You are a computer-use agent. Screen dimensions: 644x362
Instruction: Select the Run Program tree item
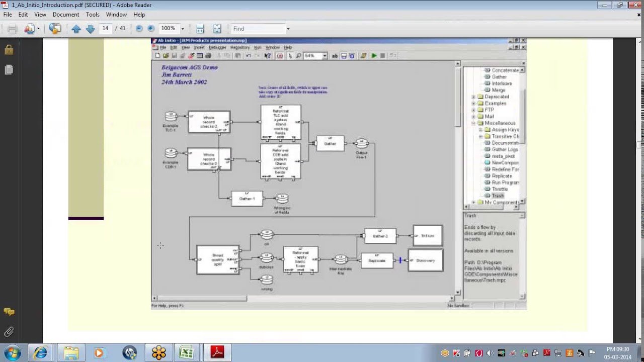[505, 183]
